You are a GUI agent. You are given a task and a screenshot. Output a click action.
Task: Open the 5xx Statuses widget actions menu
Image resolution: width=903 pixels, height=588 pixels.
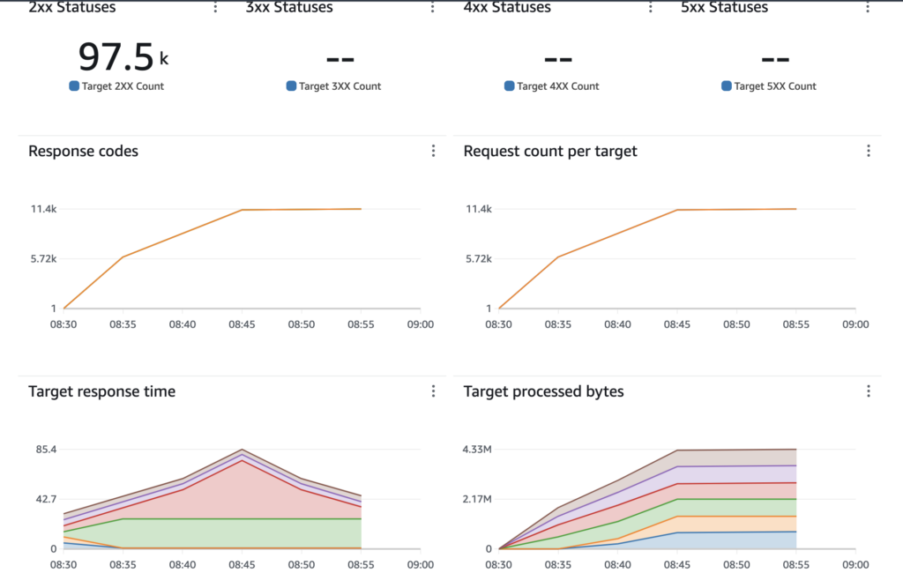tap(869, 8)
